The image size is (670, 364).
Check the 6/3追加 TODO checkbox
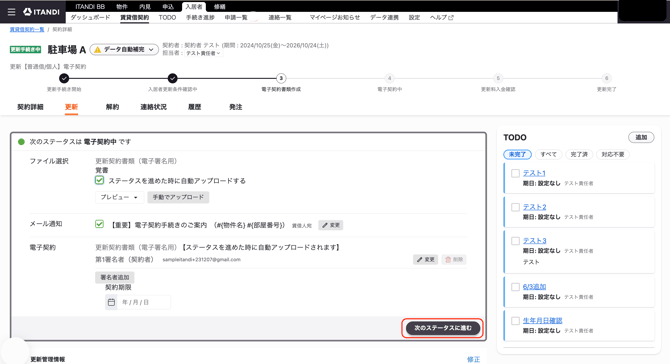[515, 287]
